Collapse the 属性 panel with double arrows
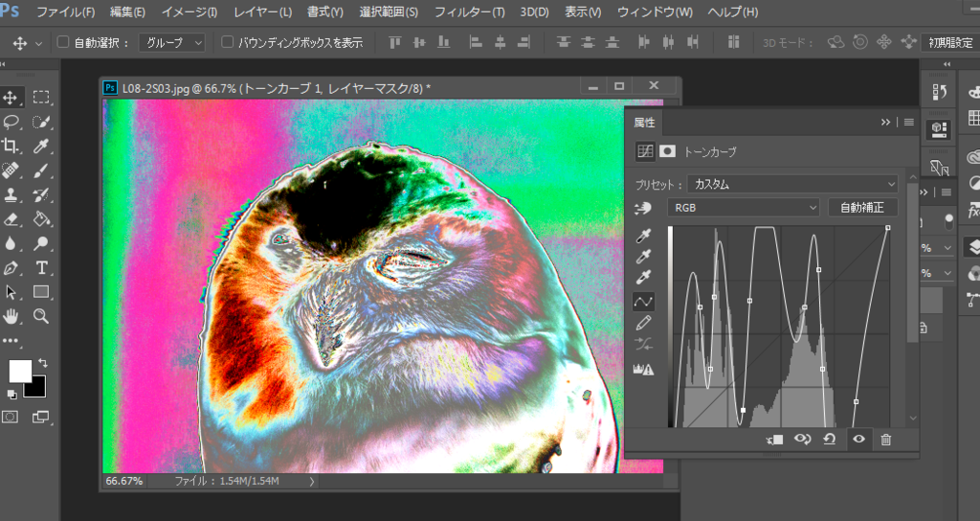980x521 pixels. click(885, 122)
